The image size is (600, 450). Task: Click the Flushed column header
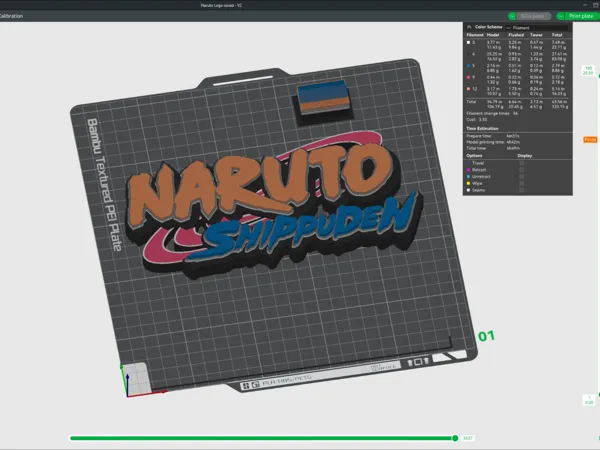pos(516,35)
